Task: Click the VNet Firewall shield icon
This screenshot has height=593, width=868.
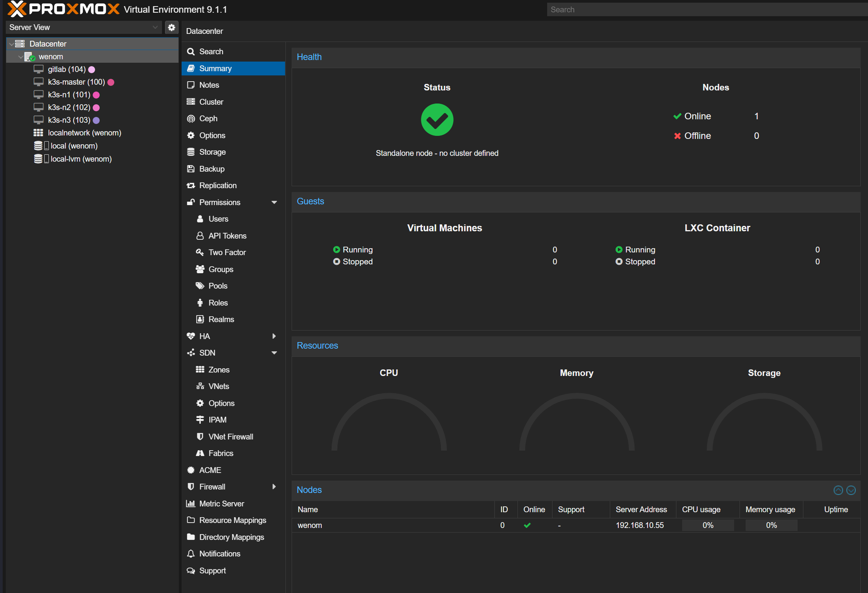Action: [200, 437]
